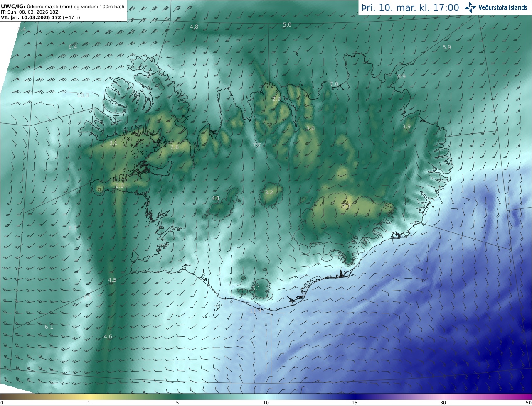Viewport: 532px width, 406px height.
Task: Click the 7.7 value on the map
Action: (x=257, y=145)
